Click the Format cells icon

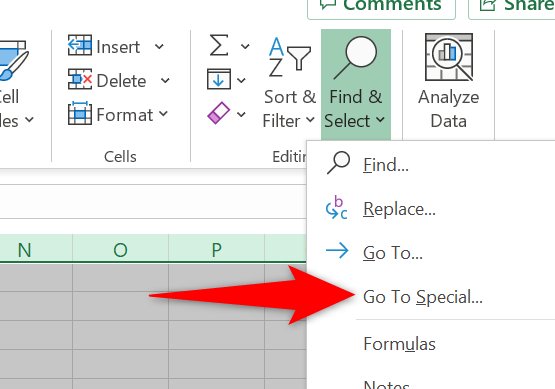pyautogui.click(x=80, y=113)
